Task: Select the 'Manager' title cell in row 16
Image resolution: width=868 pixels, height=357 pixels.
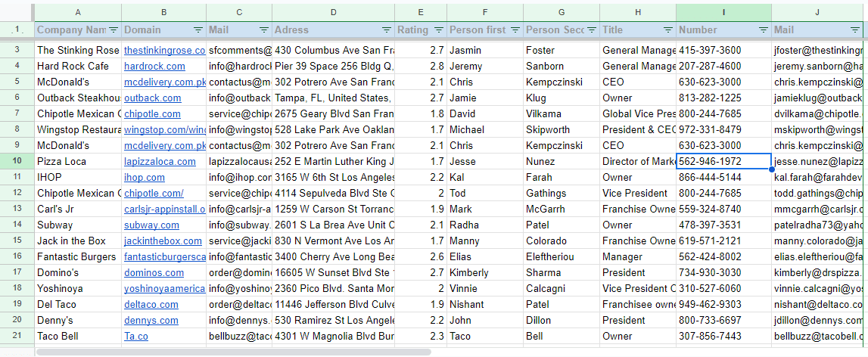Action: click(x=638, y=257)
